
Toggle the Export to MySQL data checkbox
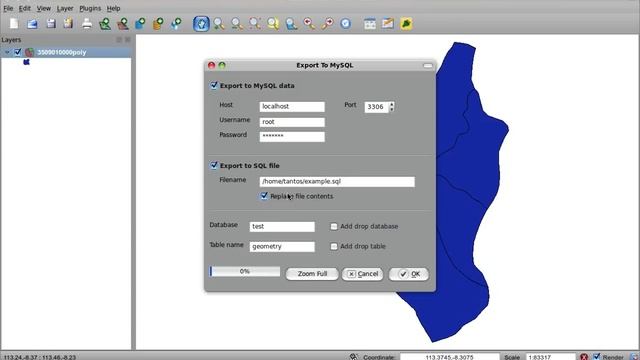pos(214,85)
